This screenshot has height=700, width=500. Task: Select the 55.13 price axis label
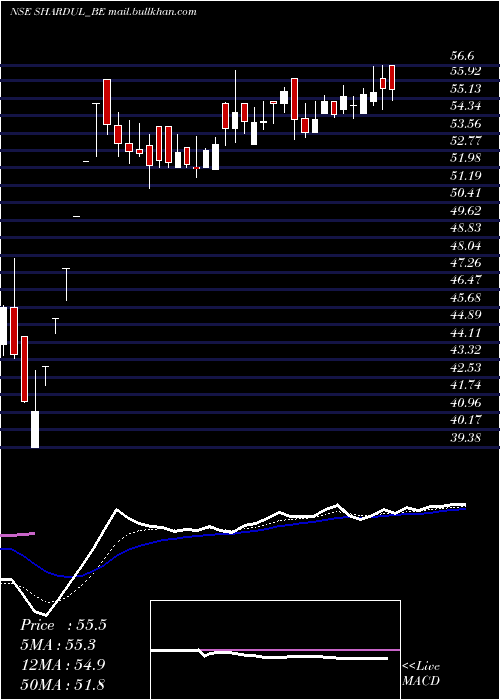point(466,88)
